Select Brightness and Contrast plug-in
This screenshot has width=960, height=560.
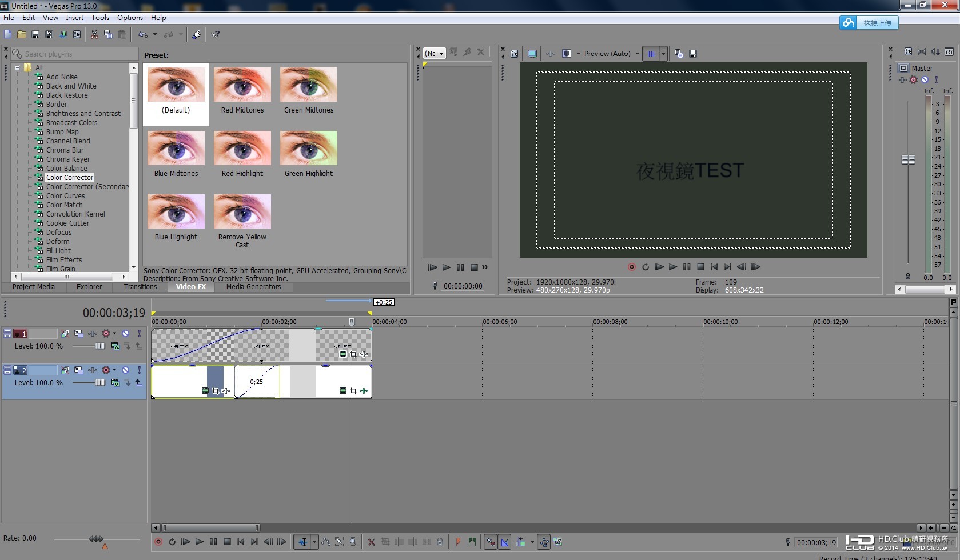(83, 114)
